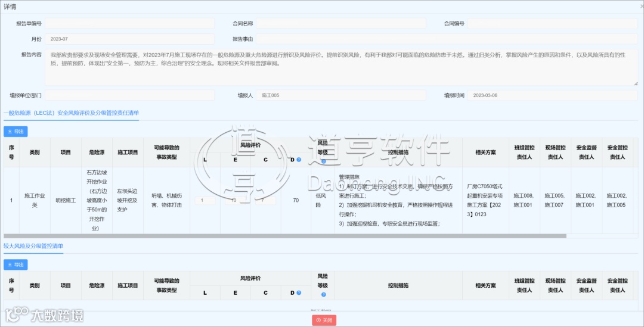Image resolution: width=644 pixels, height=327 pixels.
Task: Click the horizontal scrollbar of the 一般危险源 table
Action: point(285,236)
